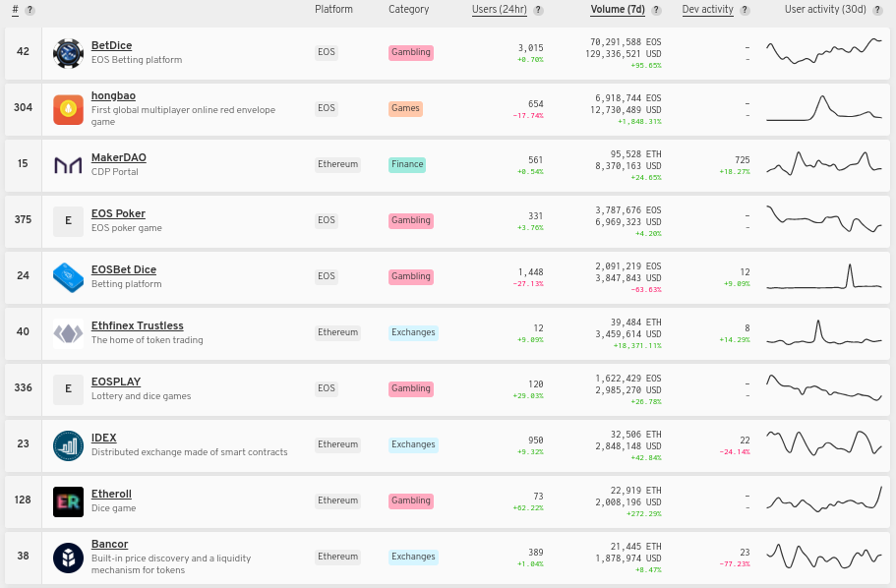Screen dimensions: 896x588
Task: Click the Finance category tag for MakerDAO
Action: [x=407, y=164]
